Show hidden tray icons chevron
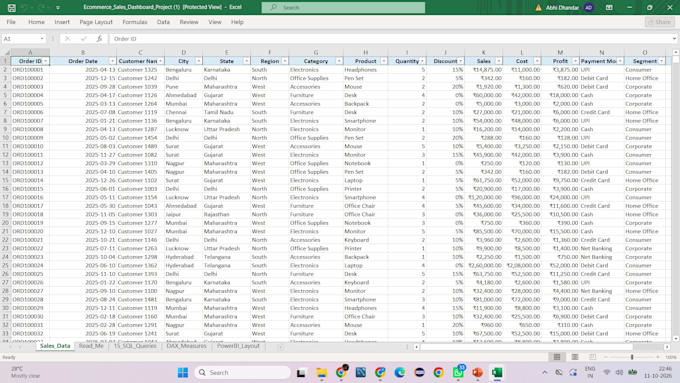 (544, 372)
